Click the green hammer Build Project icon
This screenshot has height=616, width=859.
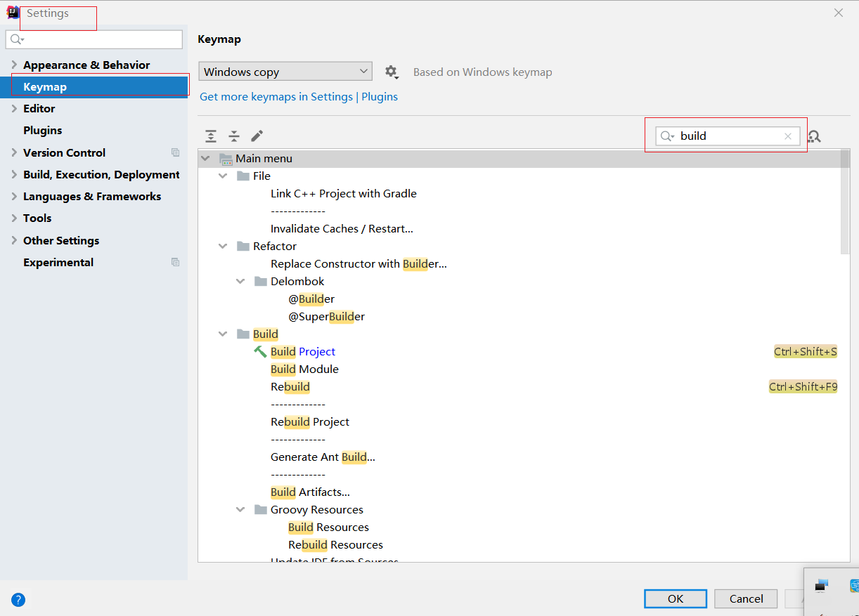click(x=260, y=351)
